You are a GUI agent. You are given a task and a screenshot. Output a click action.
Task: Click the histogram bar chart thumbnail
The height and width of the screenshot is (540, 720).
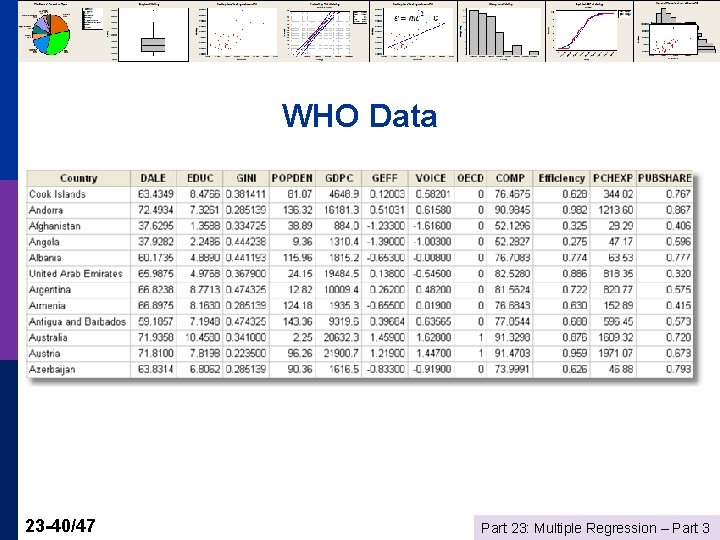click(501, 31)
